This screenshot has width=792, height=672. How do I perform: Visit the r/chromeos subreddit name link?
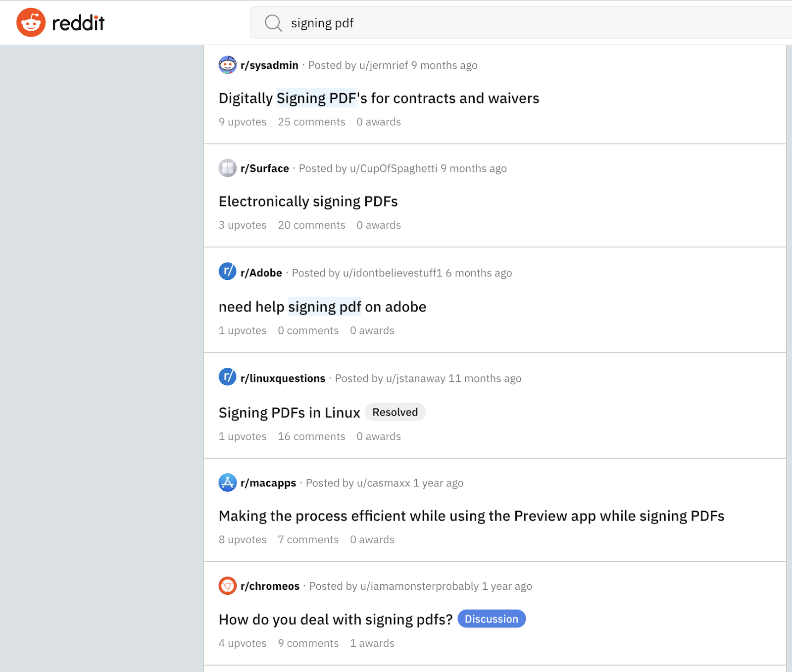[270, 586]
